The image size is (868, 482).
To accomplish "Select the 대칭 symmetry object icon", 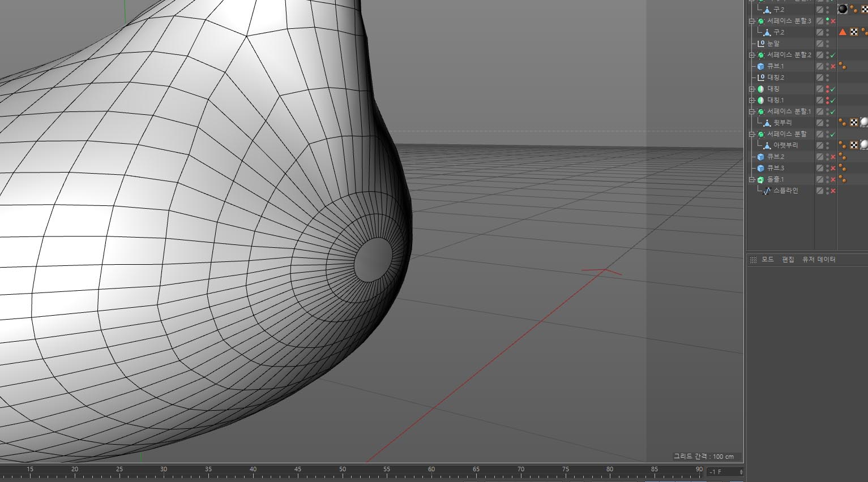I will (761, 89).
